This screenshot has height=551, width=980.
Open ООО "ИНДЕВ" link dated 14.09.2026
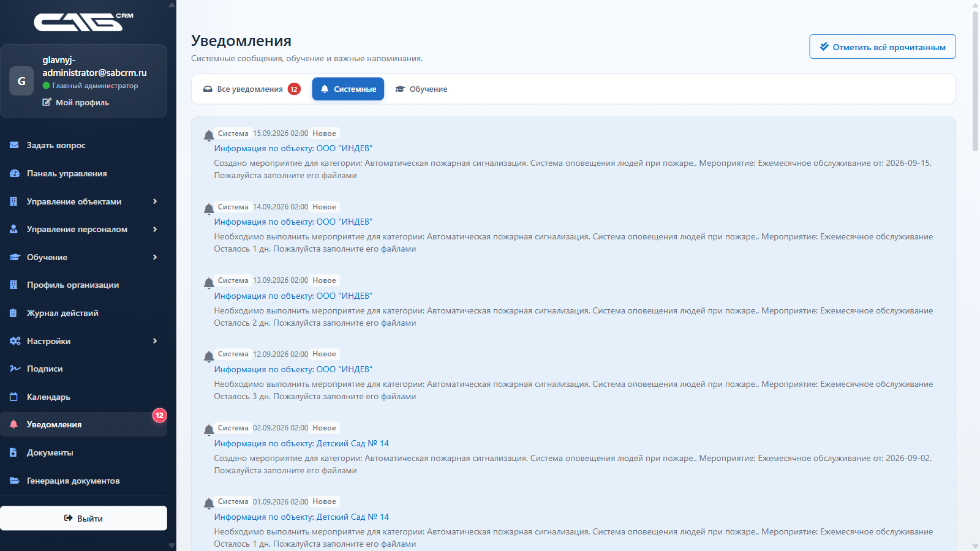click(293, 222)
